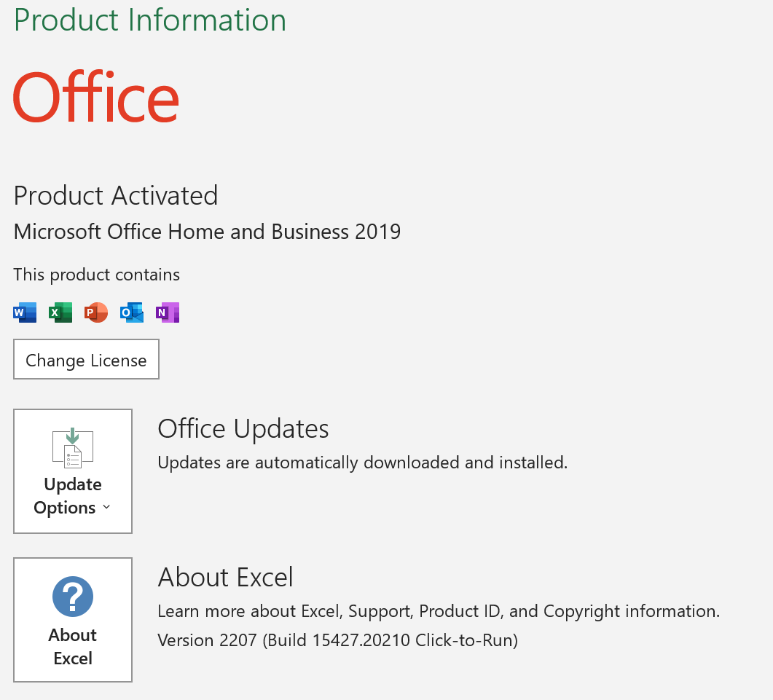Click the purple OneNote app icon
This screenshot has width=773, height=700.
click(x=168, y=312)
